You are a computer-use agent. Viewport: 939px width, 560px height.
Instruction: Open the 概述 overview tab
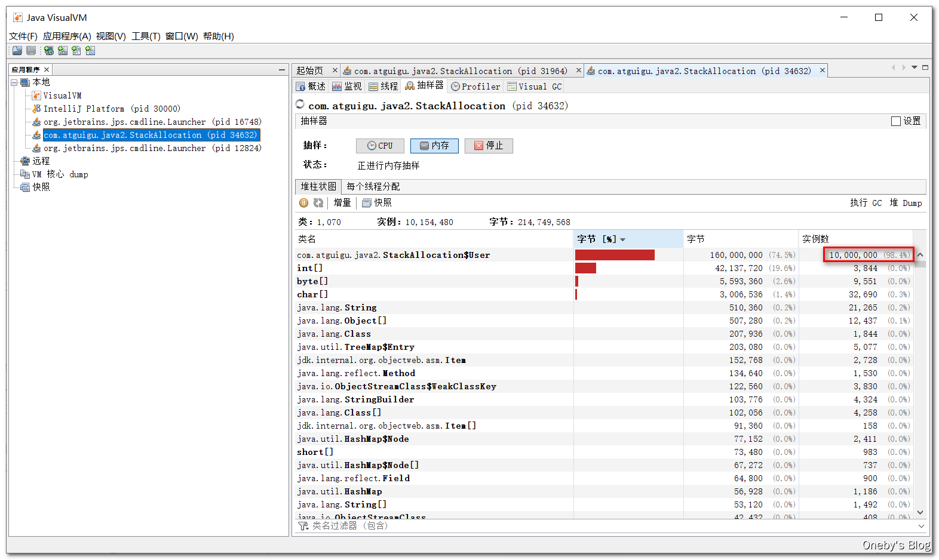[311, 87]
